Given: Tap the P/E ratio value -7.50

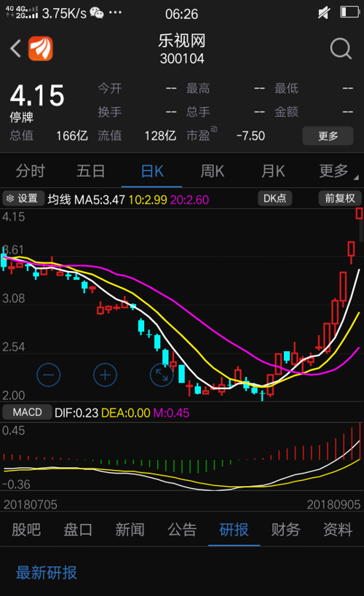Looking at the screenshot, I should coord(250,136).
